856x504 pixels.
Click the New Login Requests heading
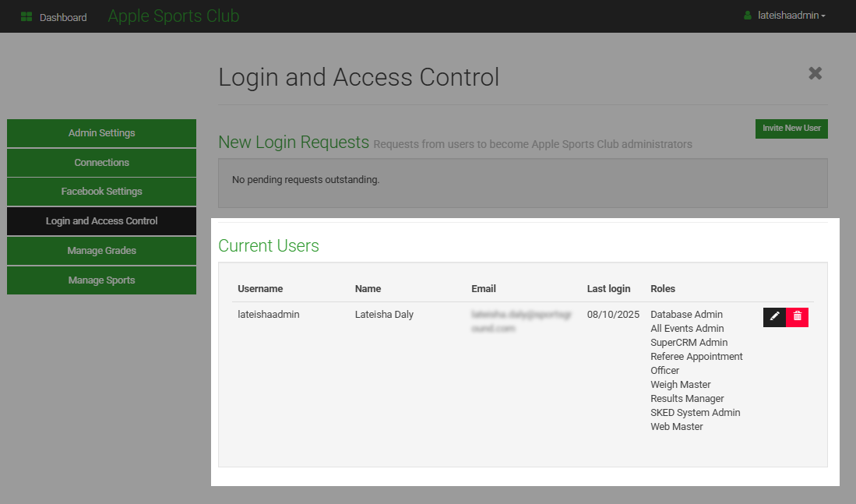tap(294, 143)
